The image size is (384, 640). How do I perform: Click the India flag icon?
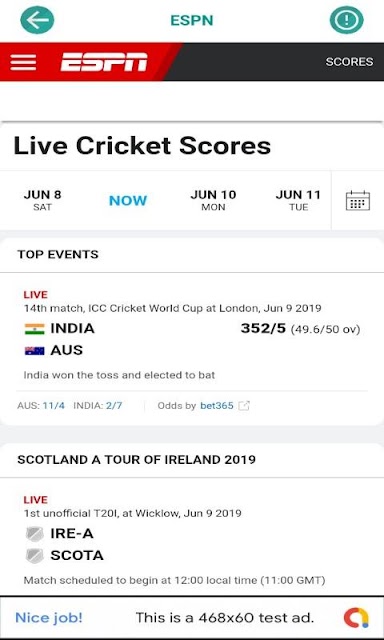click(x=34, y=329)
